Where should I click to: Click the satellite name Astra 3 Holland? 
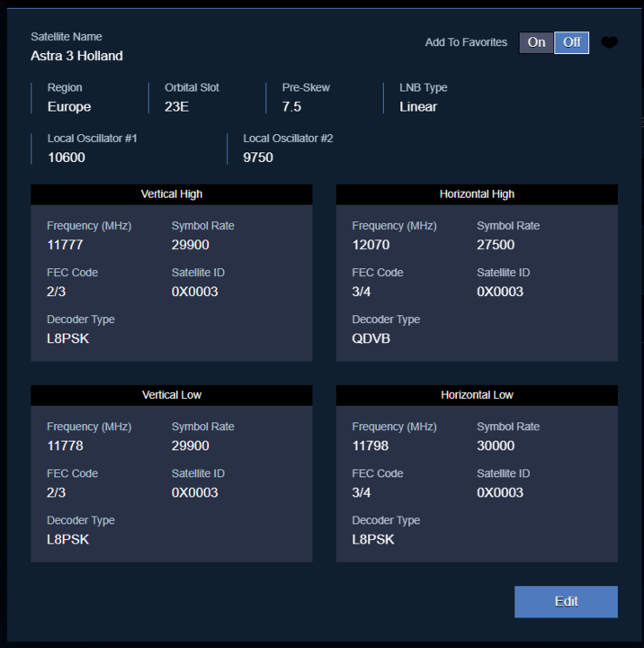76,56
